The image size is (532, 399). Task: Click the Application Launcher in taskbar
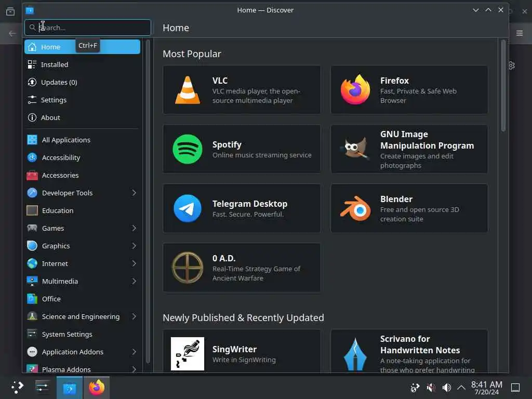[17, 387]
